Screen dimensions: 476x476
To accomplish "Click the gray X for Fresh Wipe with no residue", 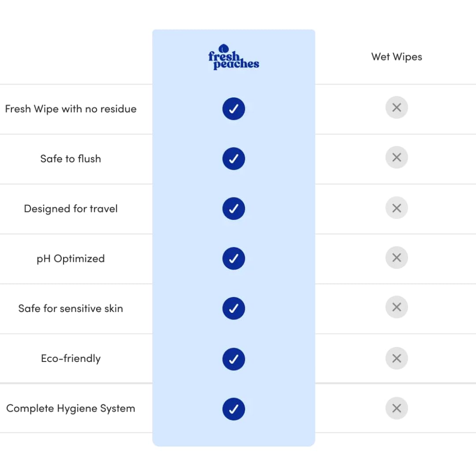I will (397, 108).
